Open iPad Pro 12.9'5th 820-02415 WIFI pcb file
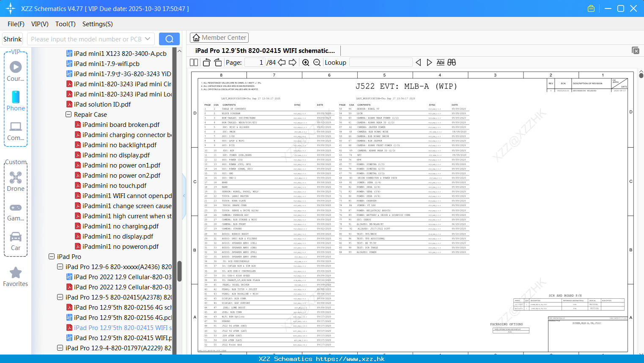This screenshot has width=644, height=363. pos(119,338)
